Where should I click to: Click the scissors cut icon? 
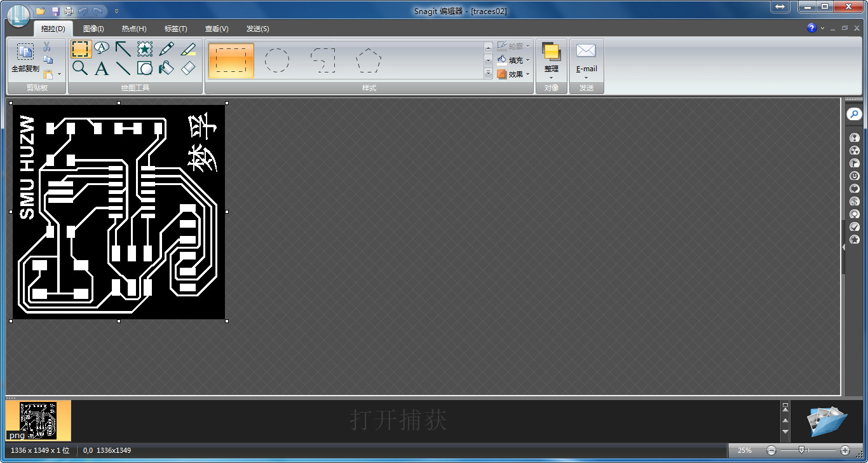pos(47,46)
